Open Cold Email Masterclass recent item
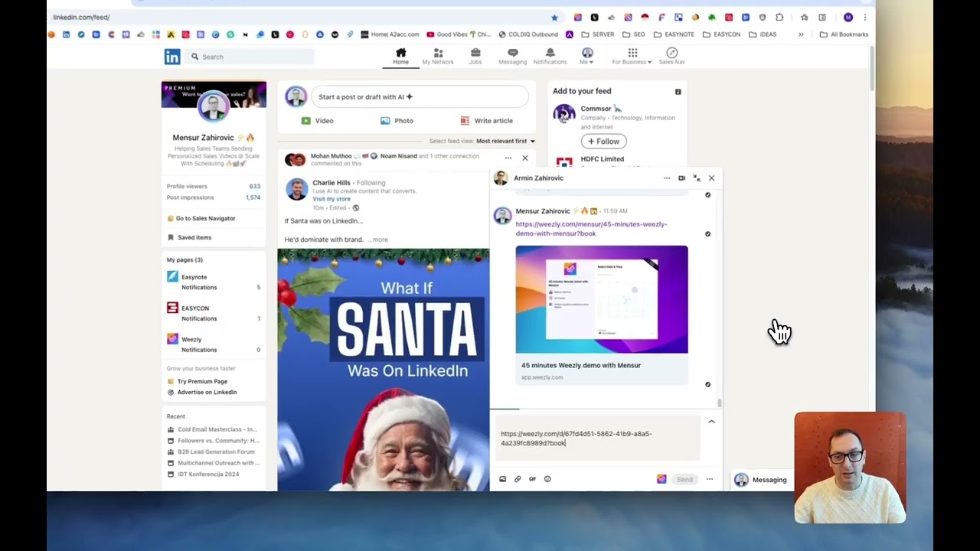Image resolution: width=980 pixels, height=551 pixels. tap(217, 429)
